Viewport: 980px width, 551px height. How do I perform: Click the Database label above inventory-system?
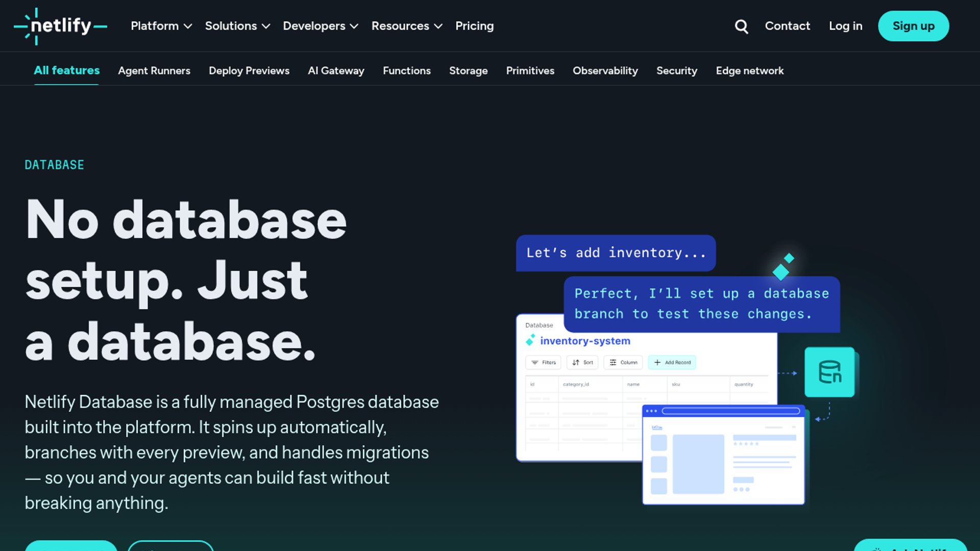point(539,325)
